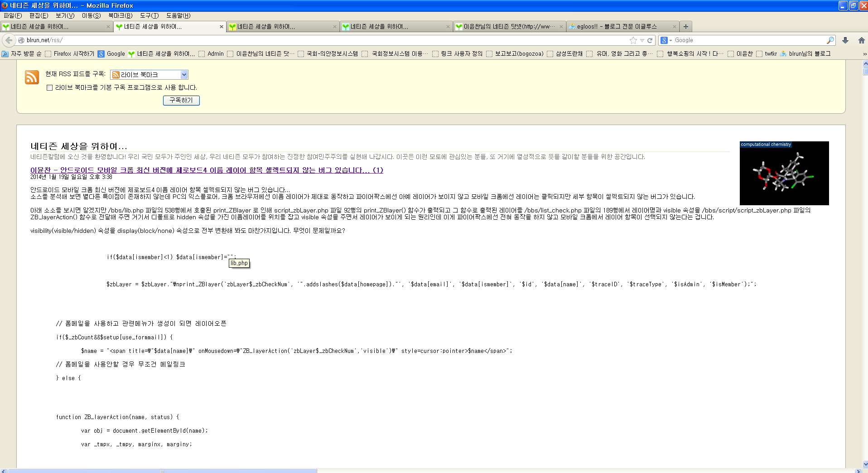This screenshot has width=868, height=473.
Task: Open the 이동(S) menu
Action: [91, 15]
